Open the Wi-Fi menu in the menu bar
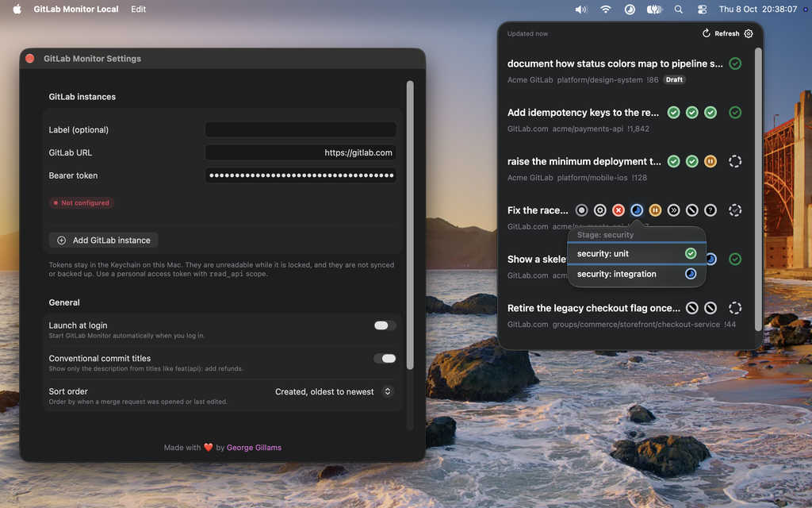Screen dimensions: 812x508 click(x=605, y=10)
